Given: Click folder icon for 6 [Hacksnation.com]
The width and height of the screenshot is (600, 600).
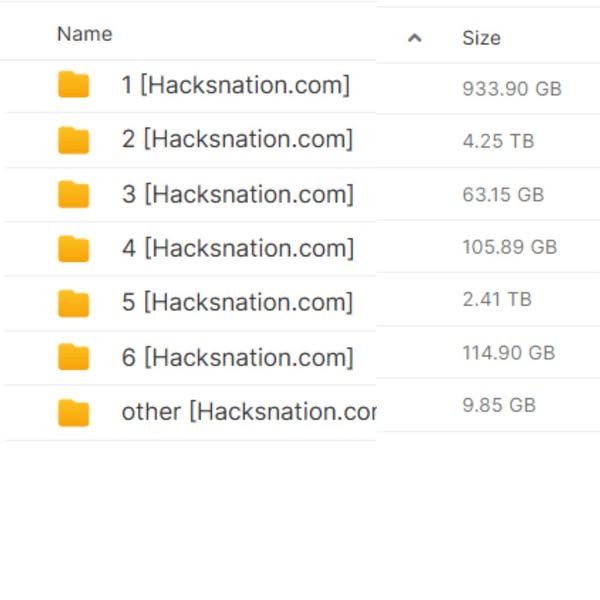Looking at the screenshot, I should [74, 356].
